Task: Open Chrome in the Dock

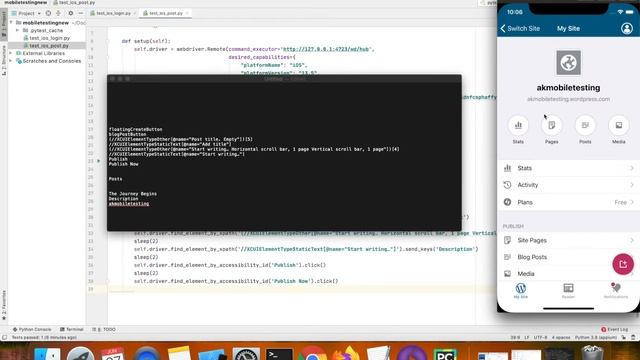Action: (312, 354)
